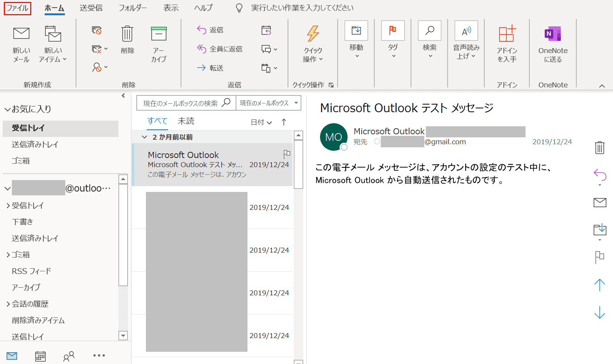Open the New Items dropdown

pyautogui.click(x=53, y=44)
